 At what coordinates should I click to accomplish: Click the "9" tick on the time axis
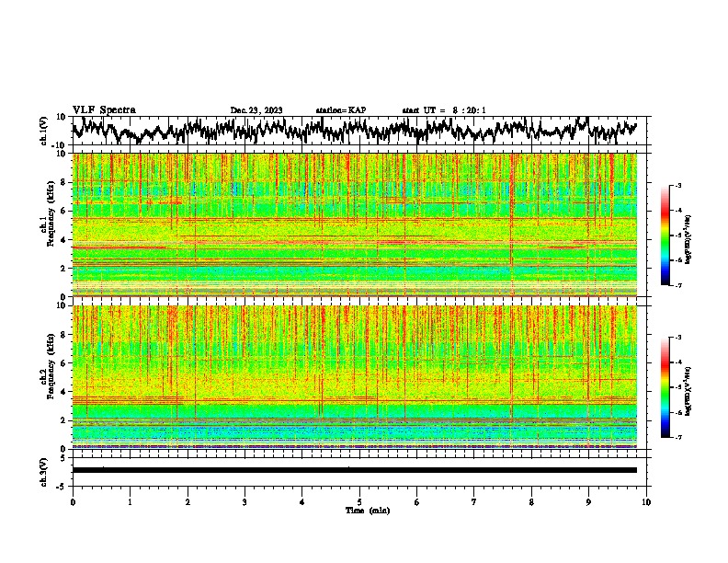pyautogui.click(x=588, y=502)
